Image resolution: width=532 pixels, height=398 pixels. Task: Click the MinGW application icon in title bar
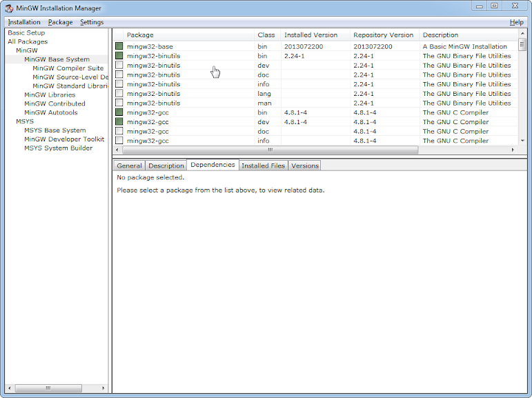9,8
